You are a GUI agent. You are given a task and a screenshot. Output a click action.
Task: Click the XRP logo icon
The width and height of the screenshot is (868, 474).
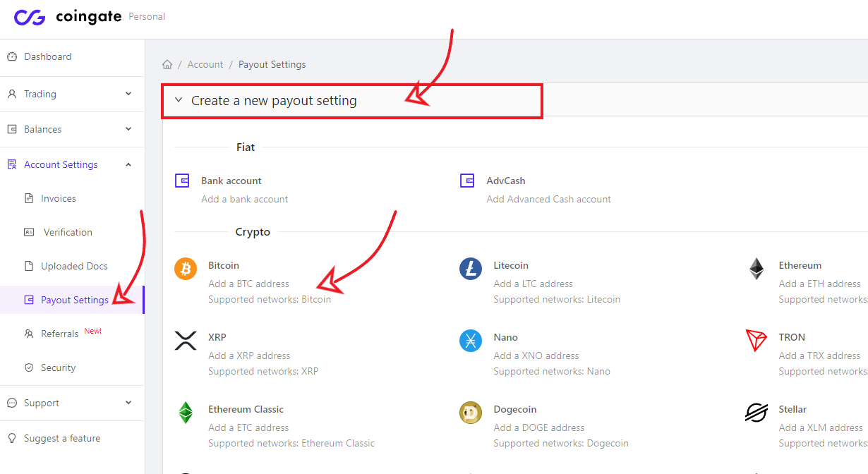(186, 341)
